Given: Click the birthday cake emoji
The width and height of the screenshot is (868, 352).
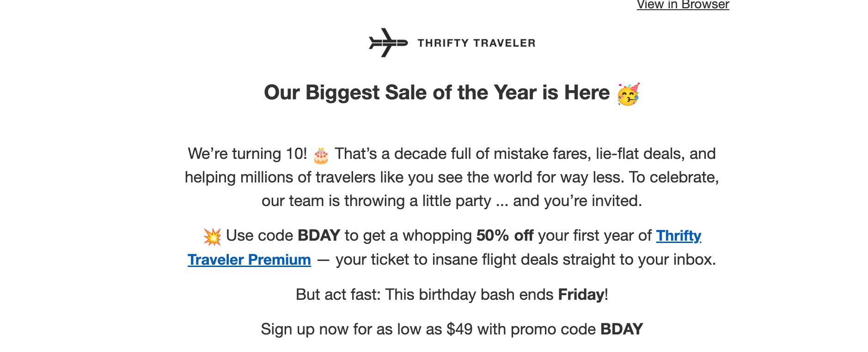Looking at the screenshot, I should pyautogui.click(x=321, y=156).
